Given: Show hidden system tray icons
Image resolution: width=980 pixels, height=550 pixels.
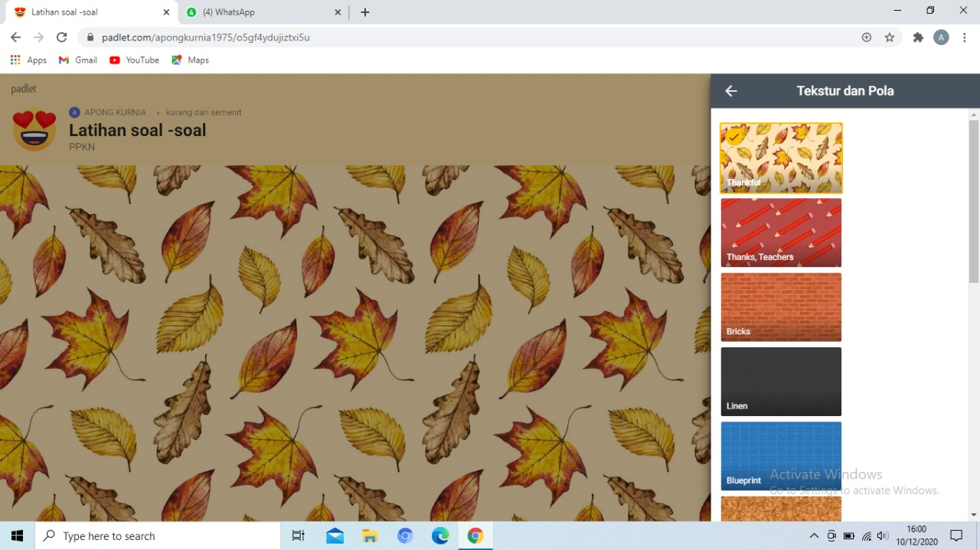Looking at the screenshot, I should (x=814, y=536).
